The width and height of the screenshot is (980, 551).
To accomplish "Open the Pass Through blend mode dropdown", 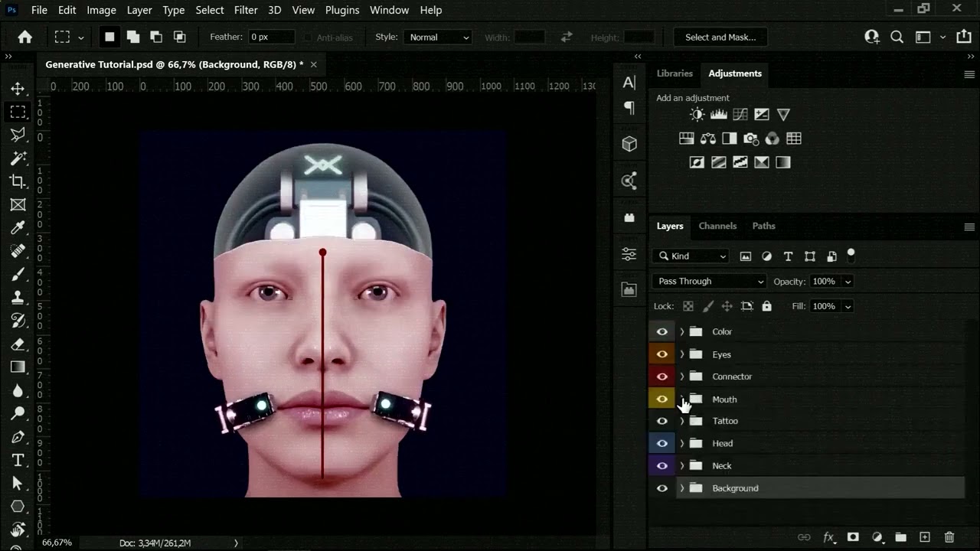I will click(x=710, y=282).
